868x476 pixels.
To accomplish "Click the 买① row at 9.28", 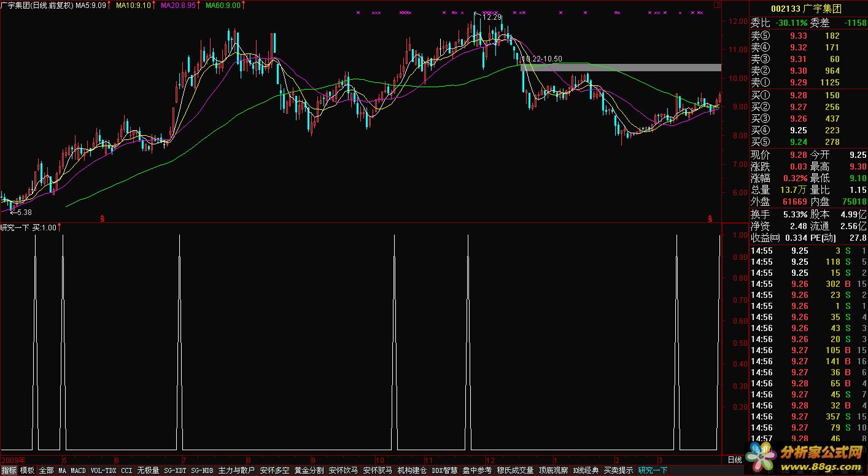I will pos(808,95).
